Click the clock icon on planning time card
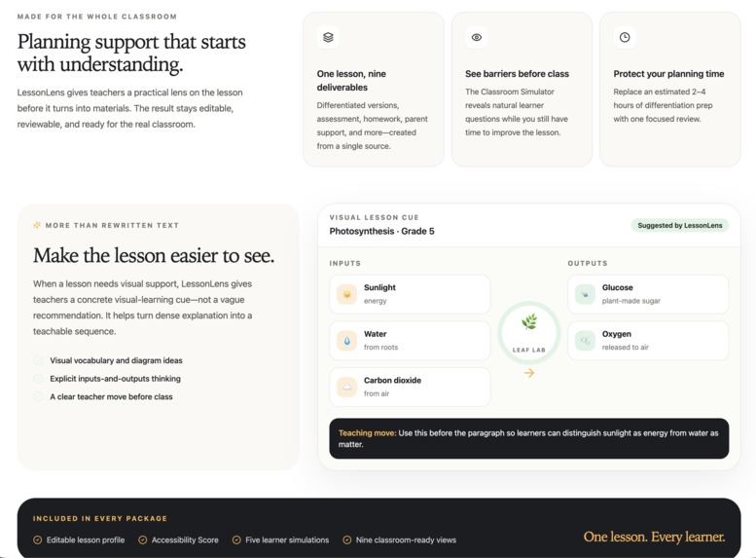Screen dimensions: 756x558 [x=625, y=37]
